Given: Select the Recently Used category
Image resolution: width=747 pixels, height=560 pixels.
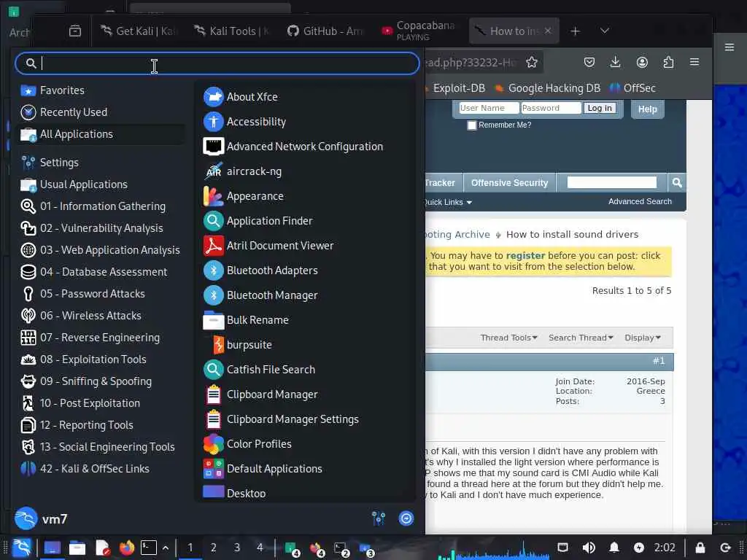Looking at the screenshot, I should click(x=100, y=112).
